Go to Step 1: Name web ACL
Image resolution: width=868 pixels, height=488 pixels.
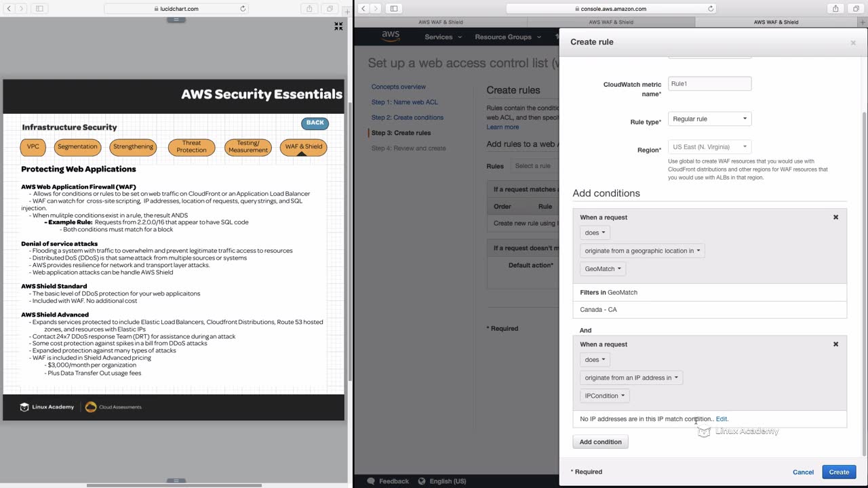tap(405, 102)
